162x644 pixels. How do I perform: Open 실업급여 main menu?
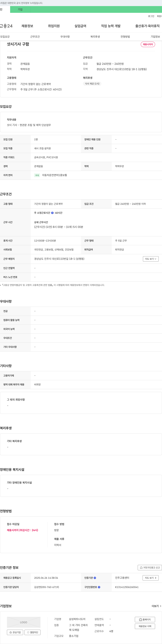(x=80, y=26)
